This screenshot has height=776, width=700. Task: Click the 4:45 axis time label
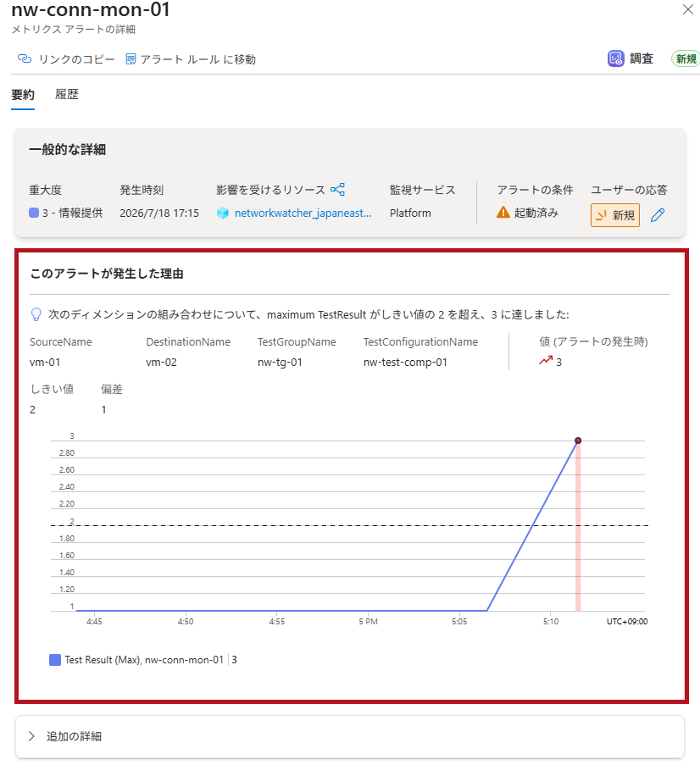coord(94,622)
